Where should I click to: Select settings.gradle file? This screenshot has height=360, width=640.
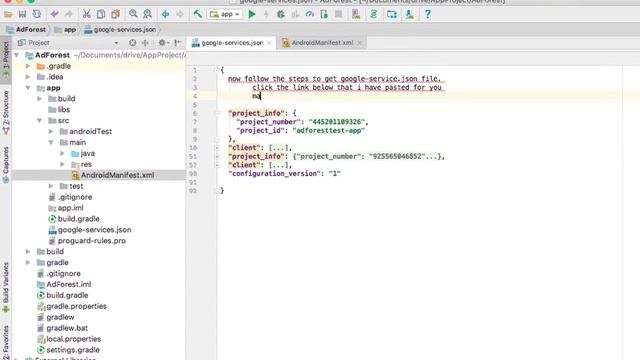[68, 350]
